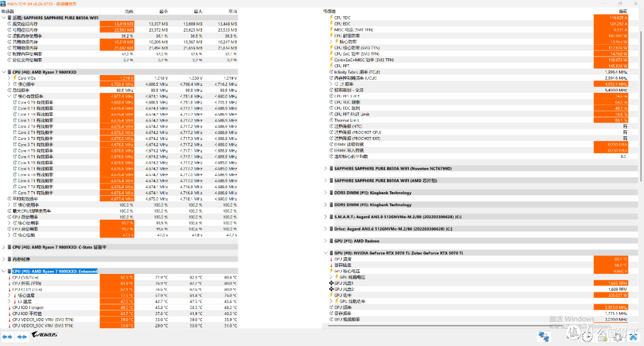Click clock icon of Infinity Fabric 频率 row
The image size is (644, 346).
pyautogui.click(x=331, y=71)
